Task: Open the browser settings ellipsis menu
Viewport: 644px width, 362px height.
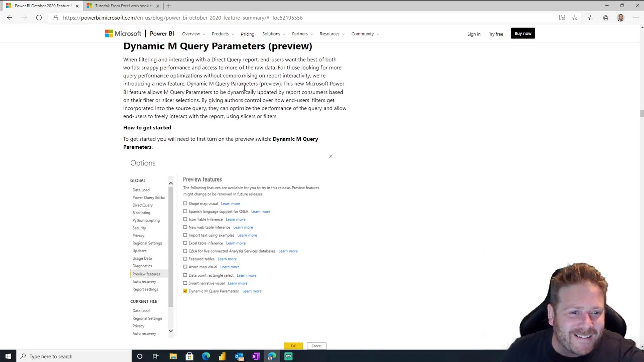Action: (x=636, y=18)
